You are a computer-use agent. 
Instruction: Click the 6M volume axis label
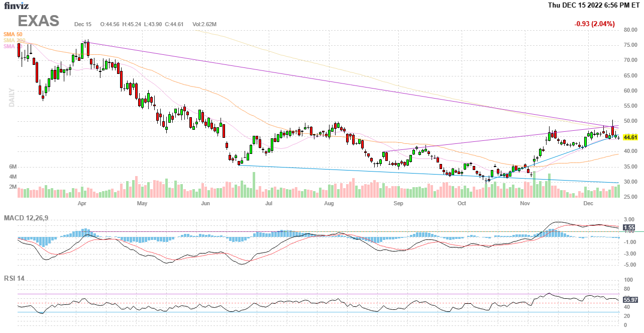[13, 166]
